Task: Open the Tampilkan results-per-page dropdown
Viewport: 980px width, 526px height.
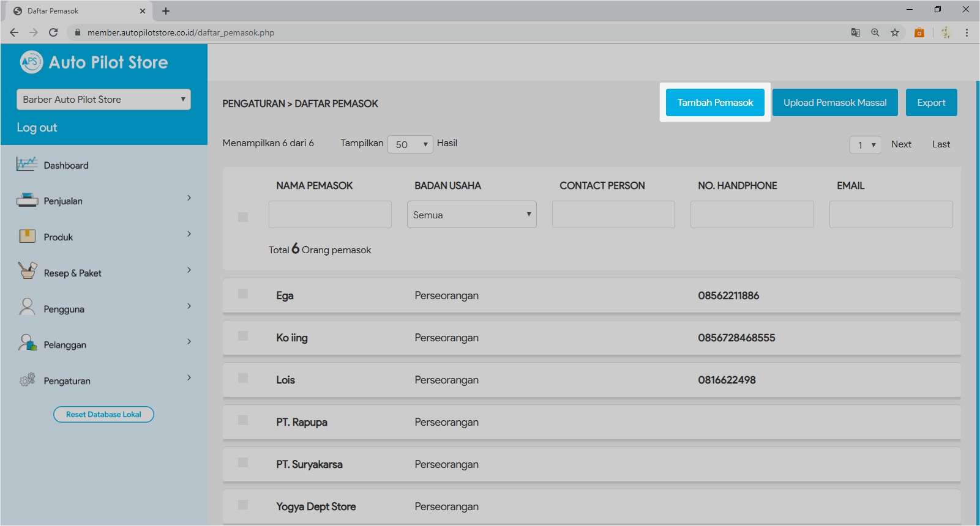Action: [410, 144]
